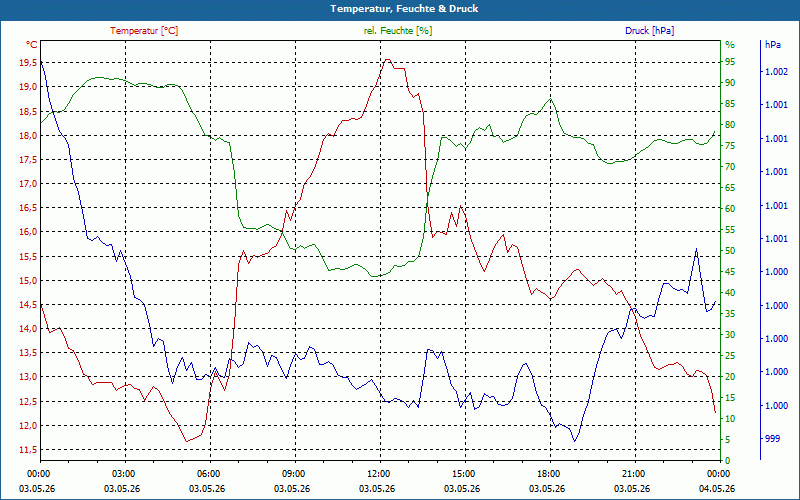The image size is (800, 500).
Task: Click humidity axis value 55
Action: [730, 230]
